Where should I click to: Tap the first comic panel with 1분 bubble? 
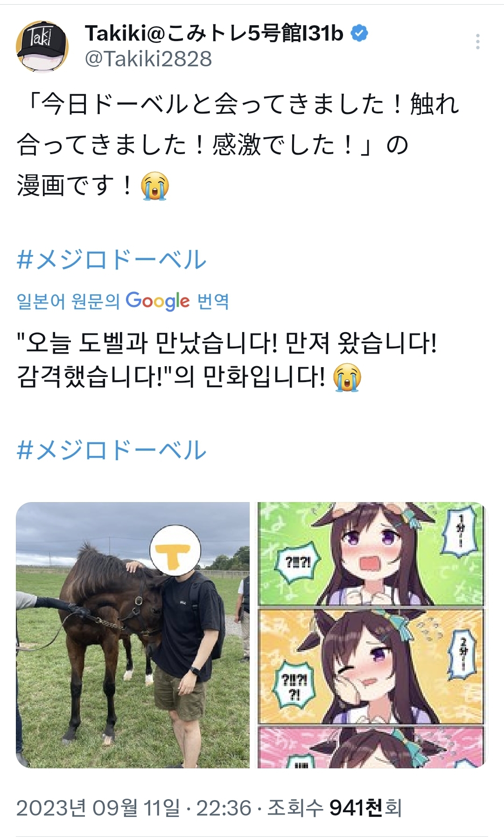coord(372,554)
